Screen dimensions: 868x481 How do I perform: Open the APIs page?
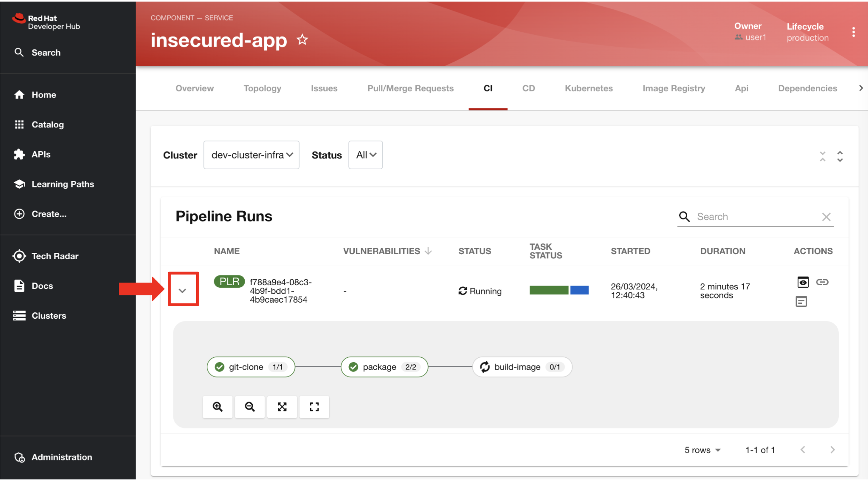[x=32, y=154]
